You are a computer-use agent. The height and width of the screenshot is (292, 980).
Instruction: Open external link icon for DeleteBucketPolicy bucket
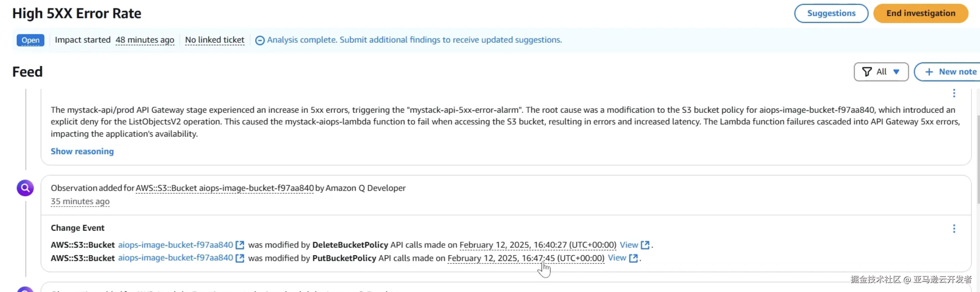[240, 245]
